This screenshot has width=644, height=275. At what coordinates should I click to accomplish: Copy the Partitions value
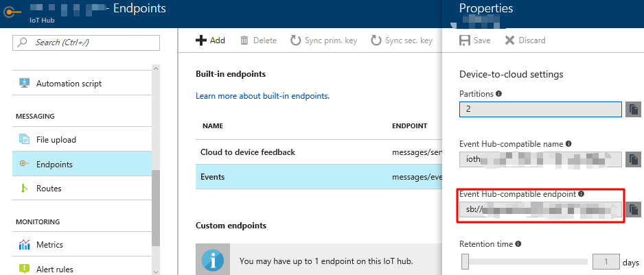(633, 110)
